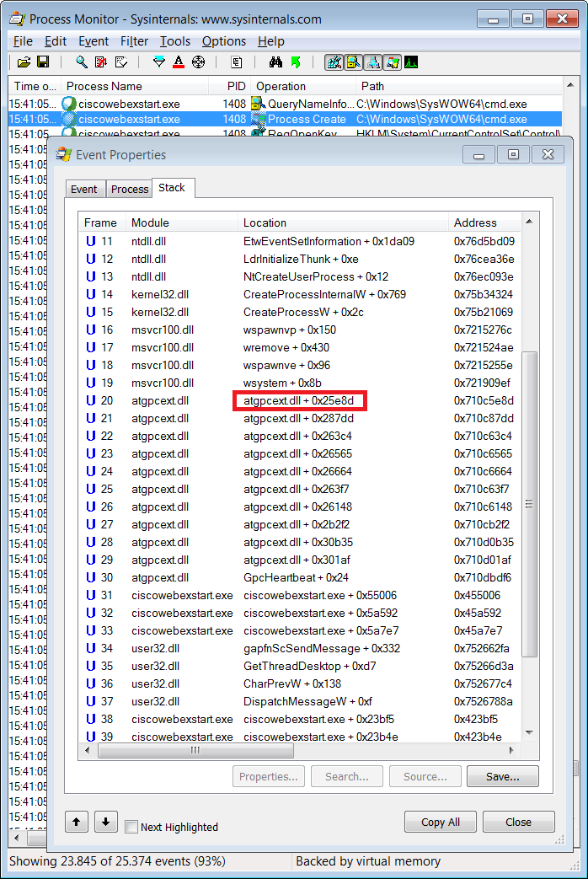Select the Stack tab
Image resolution: width=588 pixels, height=879 pixels.
pyautogui.click(x=172, y=188)
